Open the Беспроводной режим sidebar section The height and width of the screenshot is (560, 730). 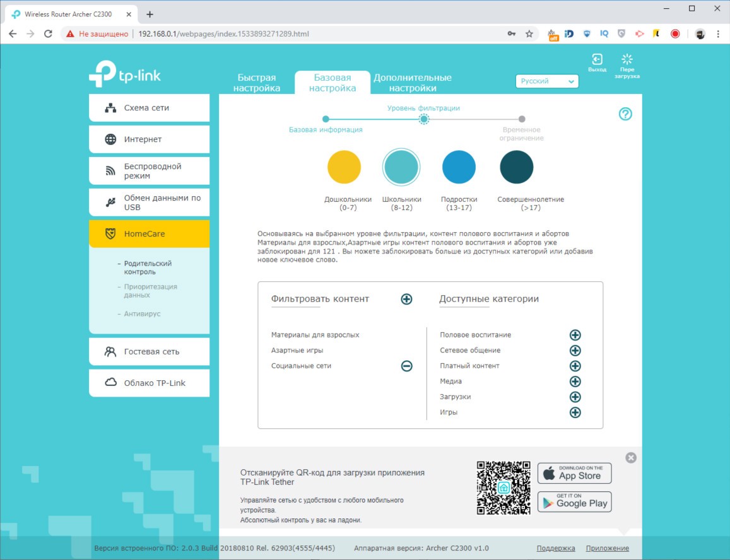[x=149, y=171]
